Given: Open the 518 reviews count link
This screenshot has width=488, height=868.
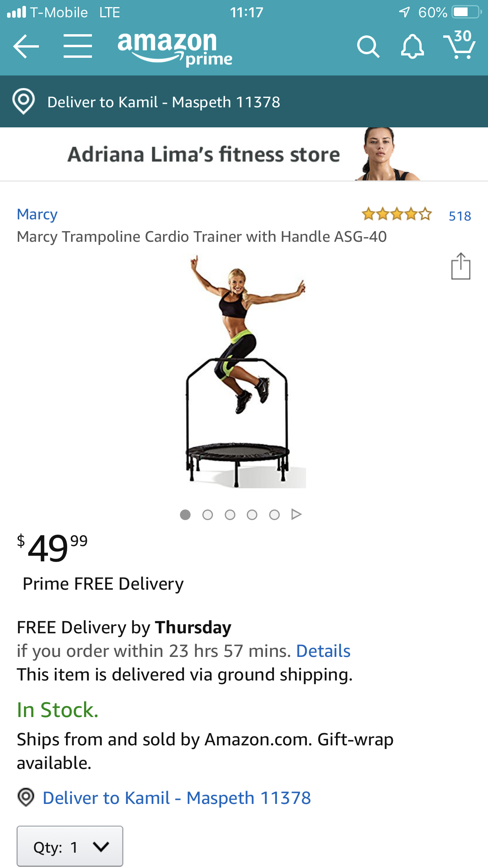Looking at the screenshot, I should (x=460, y=216).
